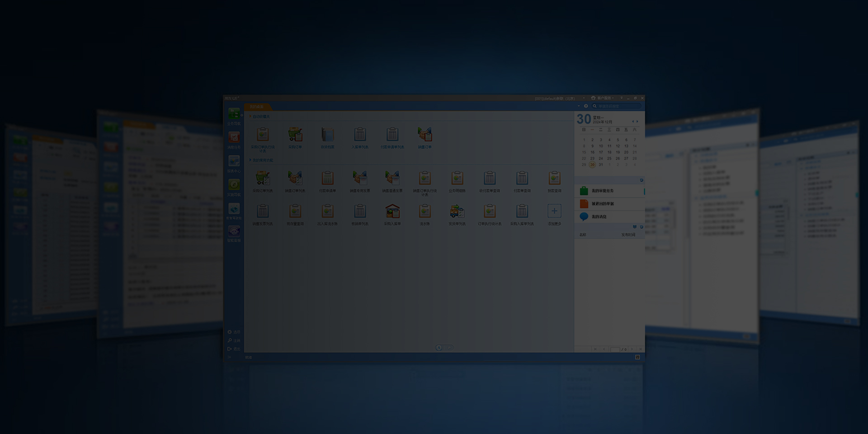This screenshot has width=868, height=434.
Task: Open the 销售专用发票 icon
Action: tap(360, 179)
